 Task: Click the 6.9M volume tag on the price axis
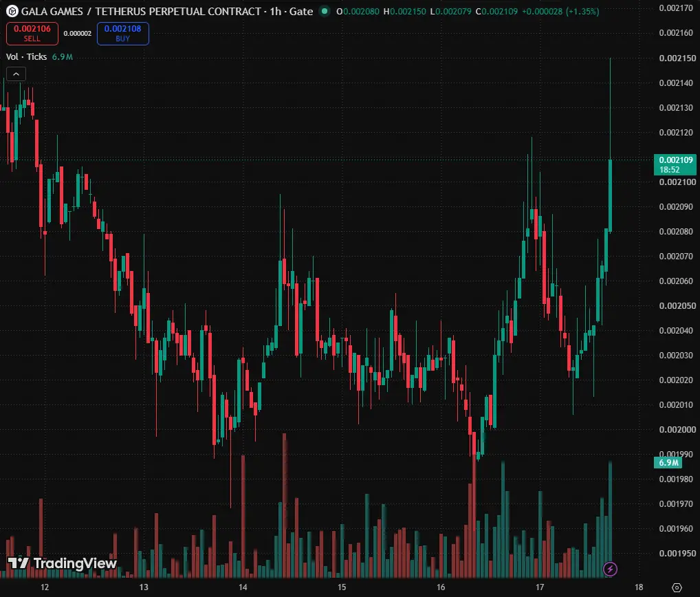(x=668, y=463)
